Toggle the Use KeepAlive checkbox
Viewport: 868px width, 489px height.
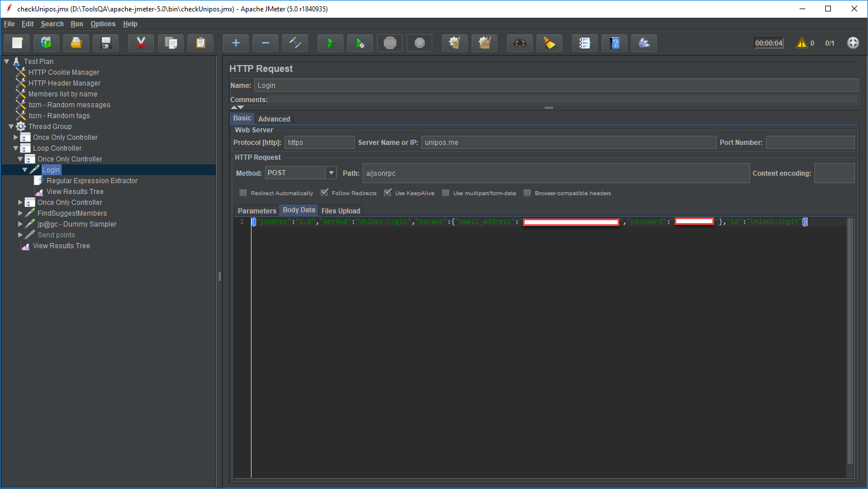point(388,193)
